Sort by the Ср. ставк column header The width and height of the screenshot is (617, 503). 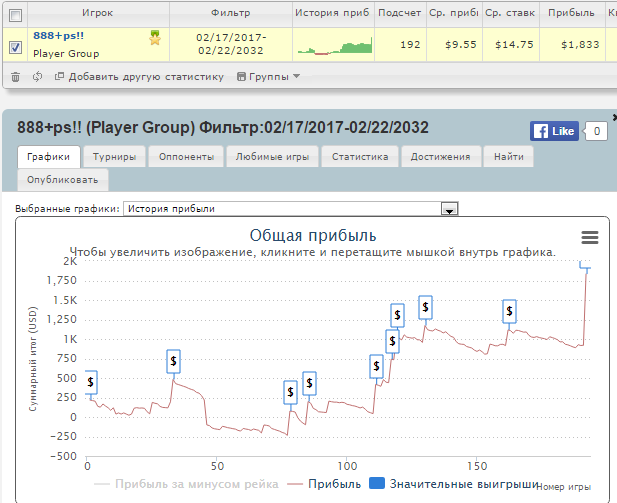point(511,14)
